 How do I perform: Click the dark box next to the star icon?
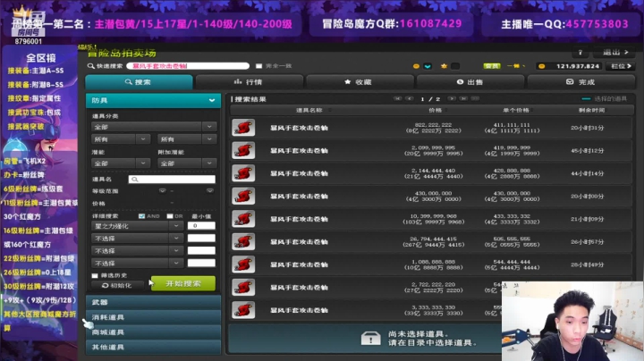(455, 66)
